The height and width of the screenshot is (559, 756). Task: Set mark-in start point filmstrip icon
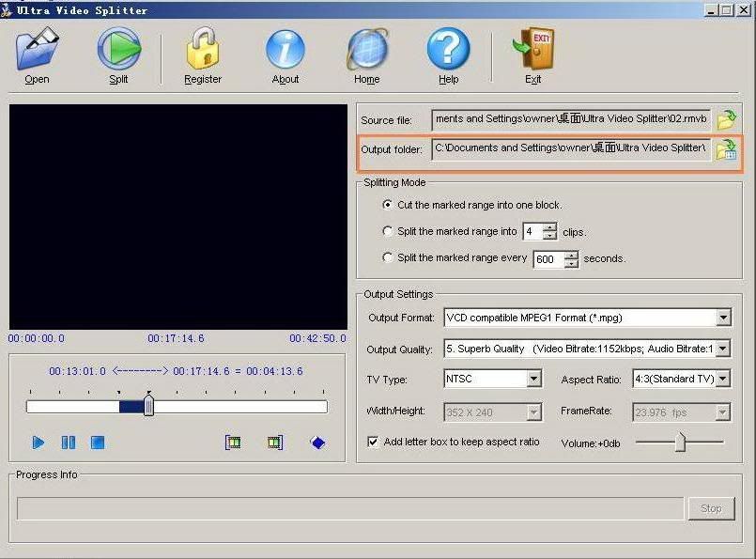tap(233, 443)
